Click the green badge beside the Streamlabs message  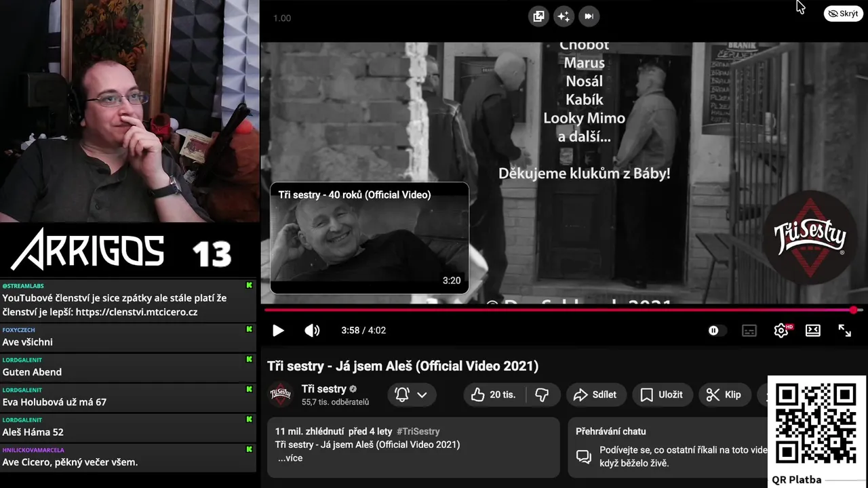pyautogui.click(x=249, y=286)
